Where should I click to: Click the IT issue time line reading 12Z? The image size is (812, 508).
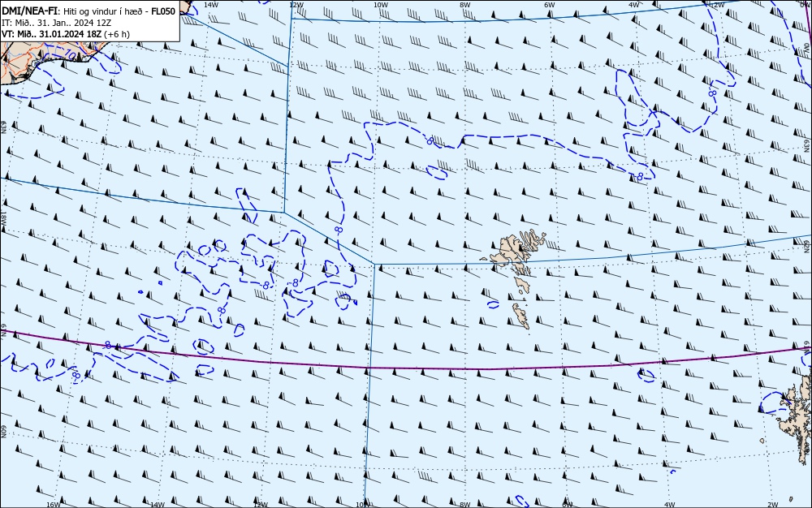(x=57, y=23)
